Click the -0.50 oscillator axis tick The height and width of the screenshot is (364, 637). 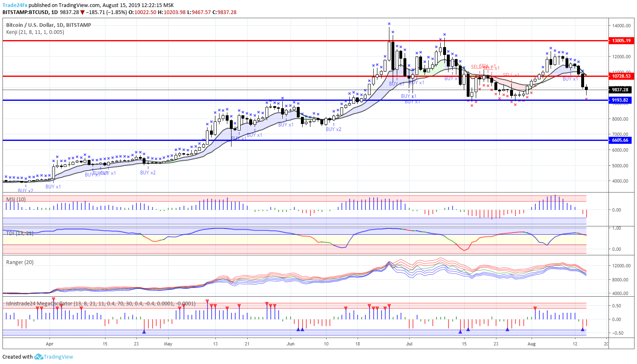click(617, 333)
